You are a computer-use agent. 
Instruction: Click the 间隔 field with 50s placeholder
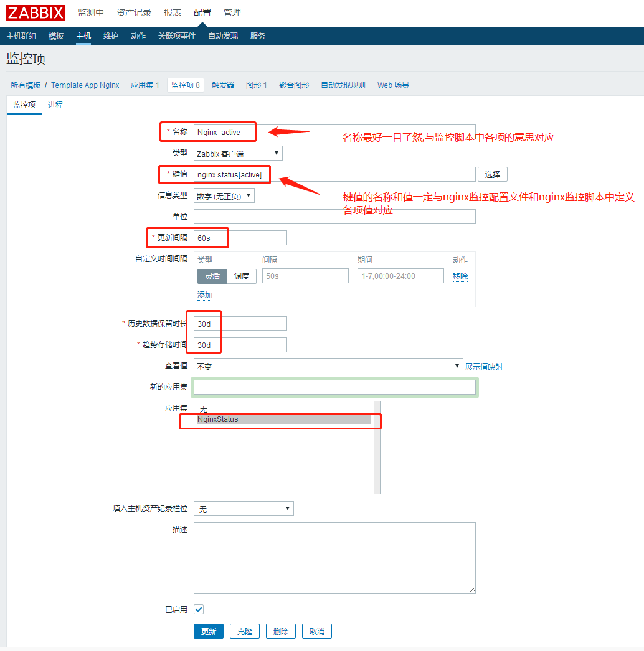[305, 276]
